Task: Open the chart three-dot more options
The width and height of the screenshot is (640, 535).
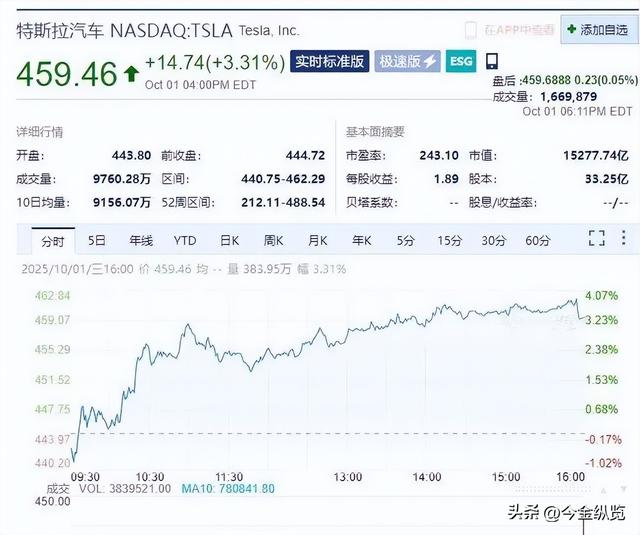Action: coord(625,239)
